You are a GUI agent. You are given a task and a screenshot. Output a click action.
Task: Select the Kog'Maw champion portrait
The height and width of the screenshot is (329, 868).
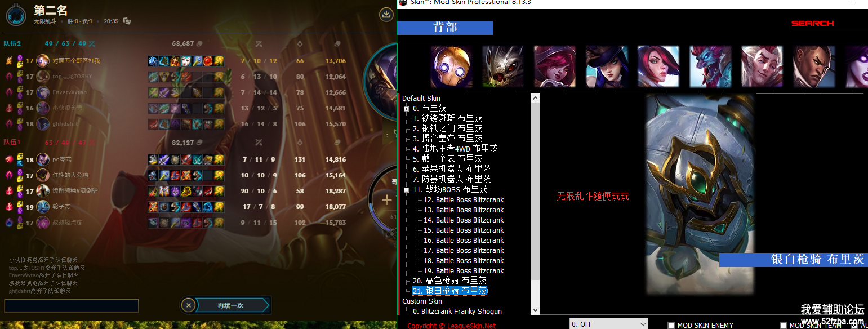(503, 67)
